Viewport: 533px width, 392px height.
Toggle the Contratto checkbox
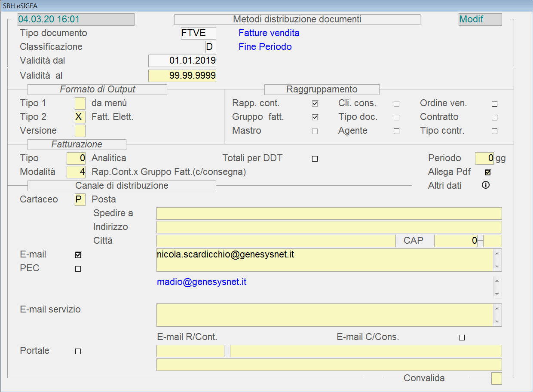(494, 118)
